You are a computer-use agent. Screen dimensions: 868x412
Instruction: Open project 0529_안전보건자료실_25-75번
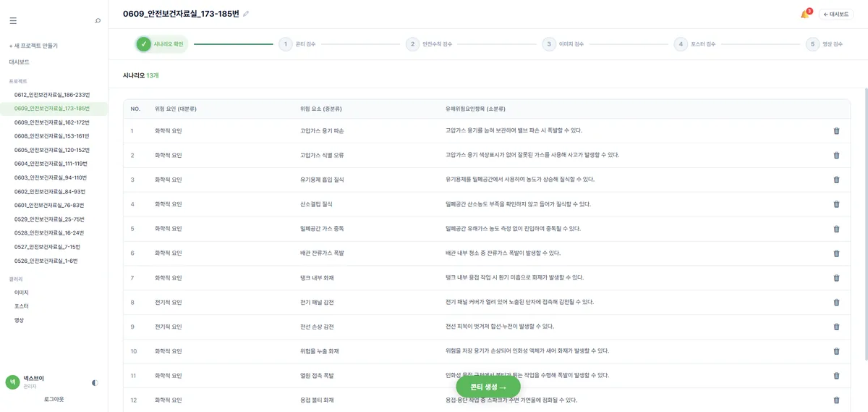tap(54, 219)
